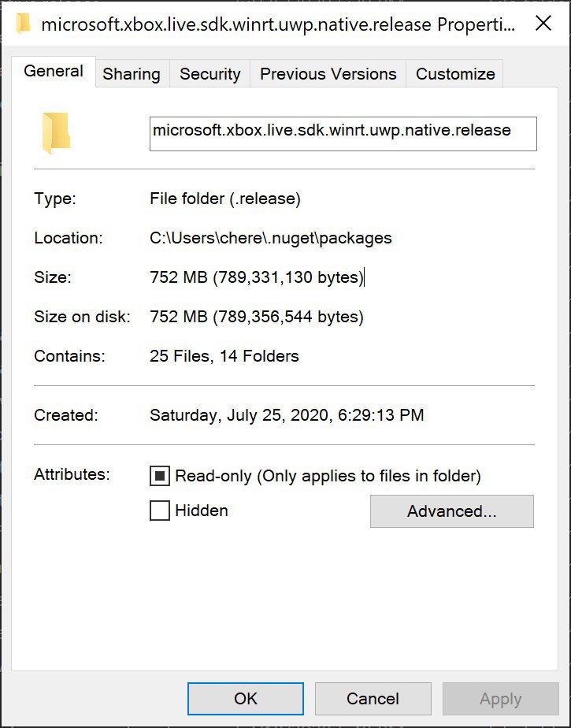Enable the Hidden attribute checkbox
Image resolution: width=571 pixels, height=728 pixels.
160,511
